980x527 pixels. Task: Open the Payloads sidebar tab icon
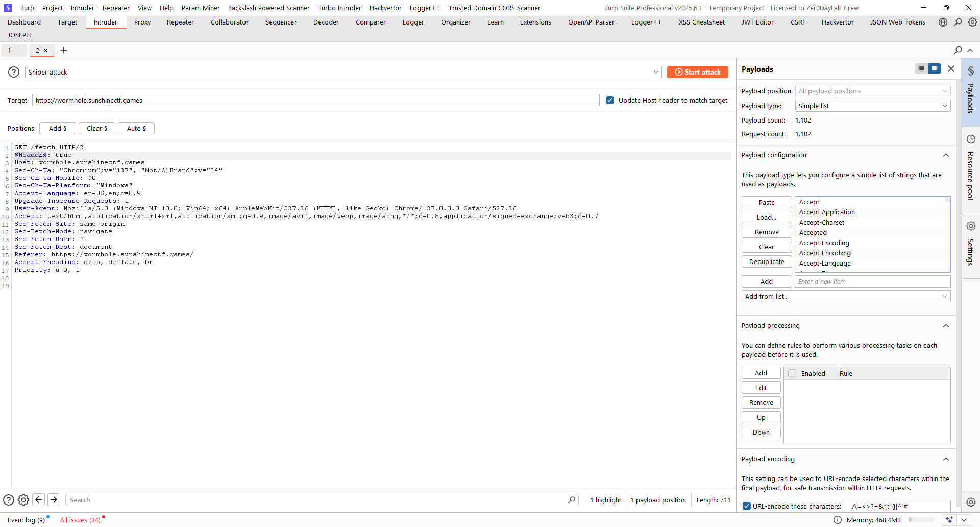click(971, 71)
